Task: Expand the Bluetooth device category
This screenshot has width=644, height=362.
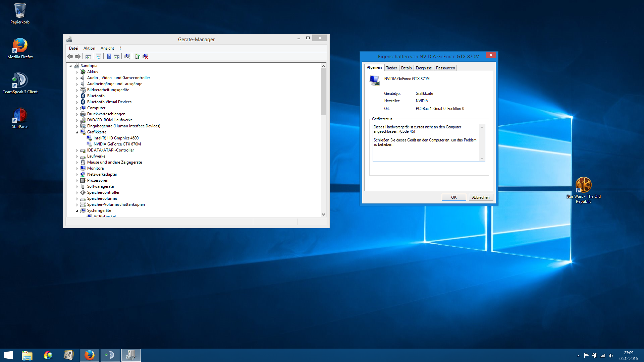Action: [x=77, y=96]
